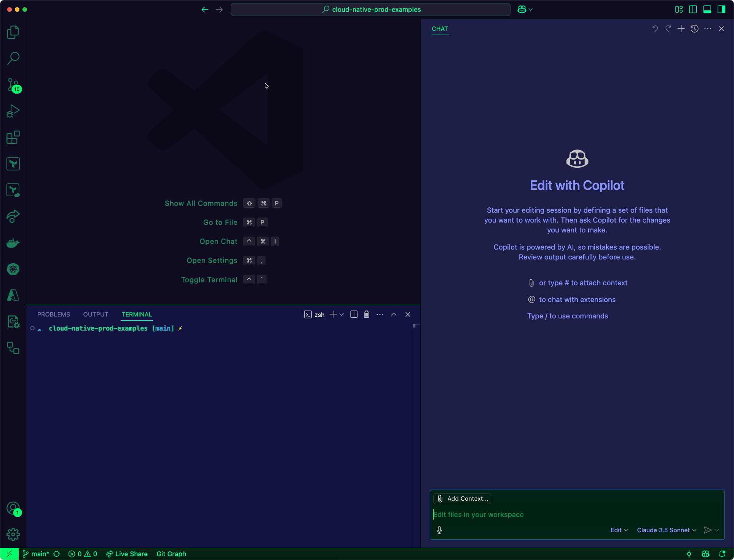Click the Add Context button
The height and width of the screenshot is (560, 734).
(462, 498)
